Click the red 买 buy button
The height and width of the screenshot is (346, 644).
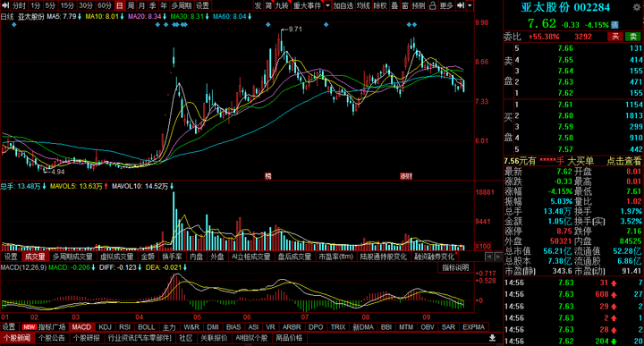pos(615,37)
